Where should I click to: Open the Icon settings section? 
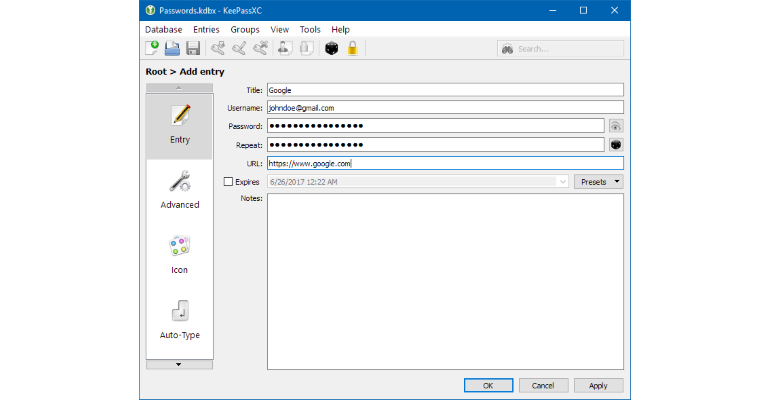pyautogui.click(x=180, y=255)
